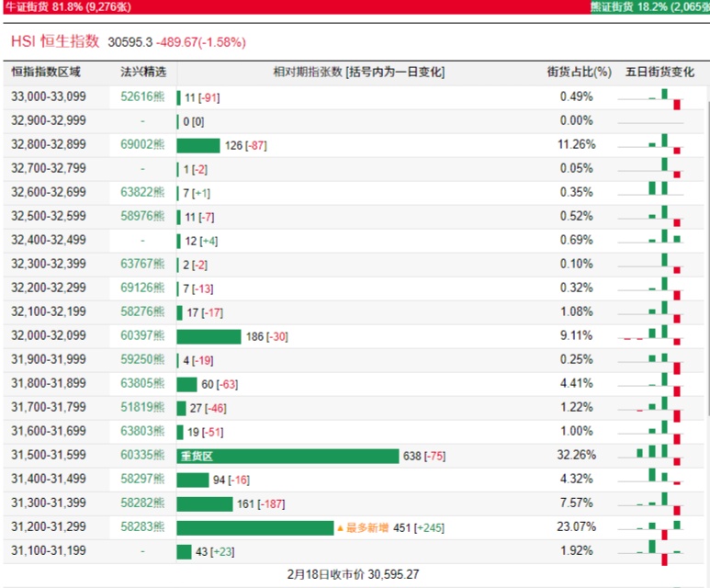Screen dimensions: 710x588
Task: Click the green bar for 32,800-32,899
Action: (x=198, y=145)
